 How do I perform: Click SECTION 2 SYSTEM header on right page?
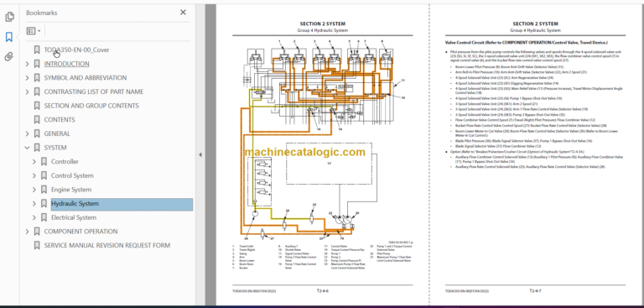535,23
